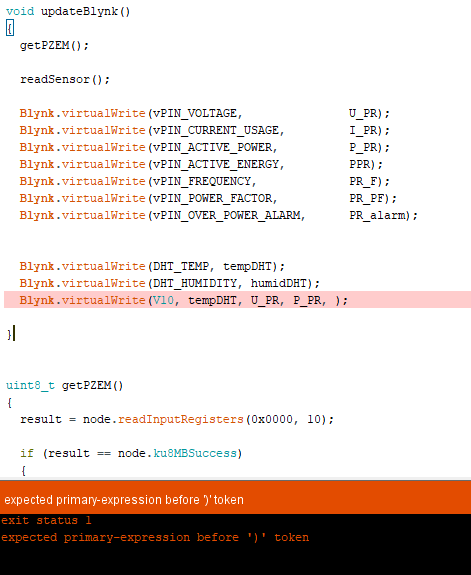Click the exit status 1 console line

(x=46, y=520)
